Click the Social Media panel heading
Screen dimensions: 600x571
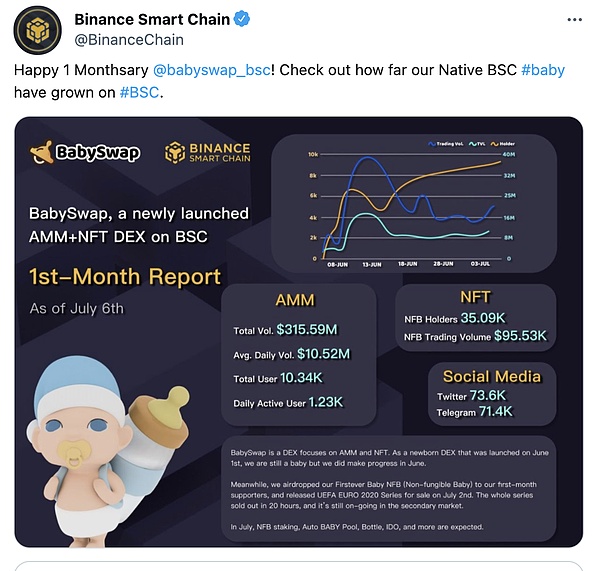point(493,376)
